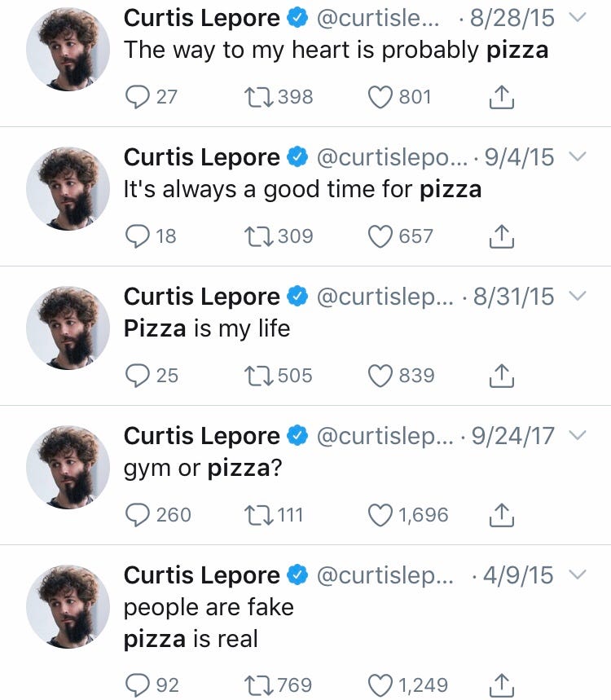Share the 'gym or pizza?' tweet
This screenshot has width=611, height=700.
(502, 516)
